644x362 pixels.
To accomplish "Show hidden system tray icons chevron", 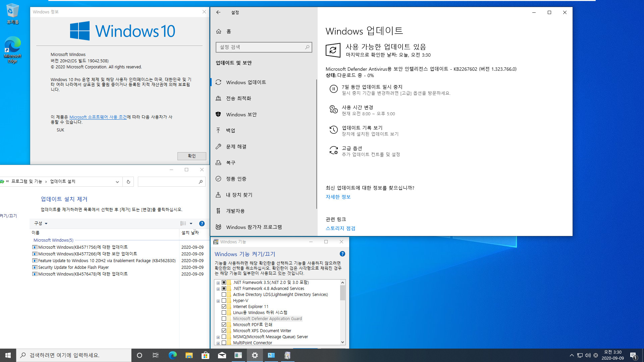I will tap(572, 355).
